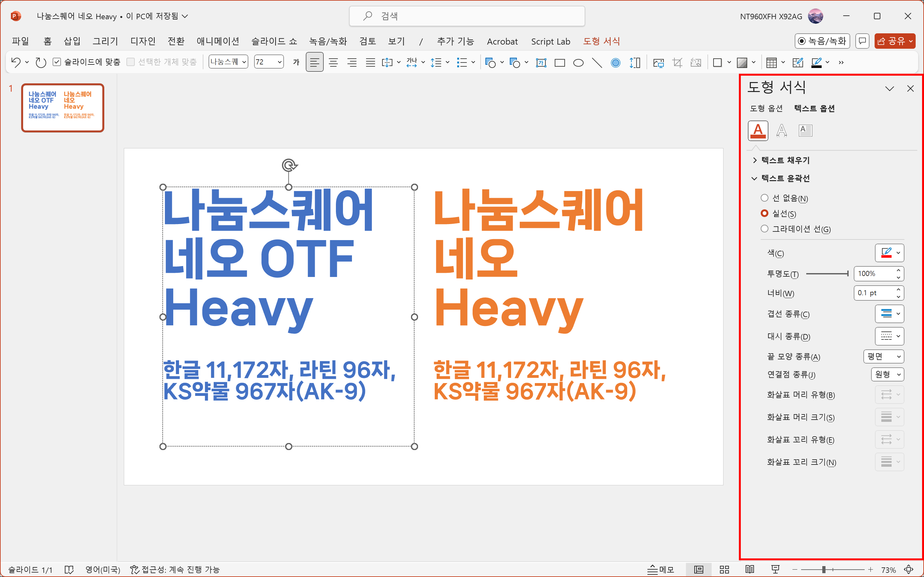The width and height of the screenshot is (924, 577).
Task: Select the Rectangle shape tool
Action: coord(559,63)
